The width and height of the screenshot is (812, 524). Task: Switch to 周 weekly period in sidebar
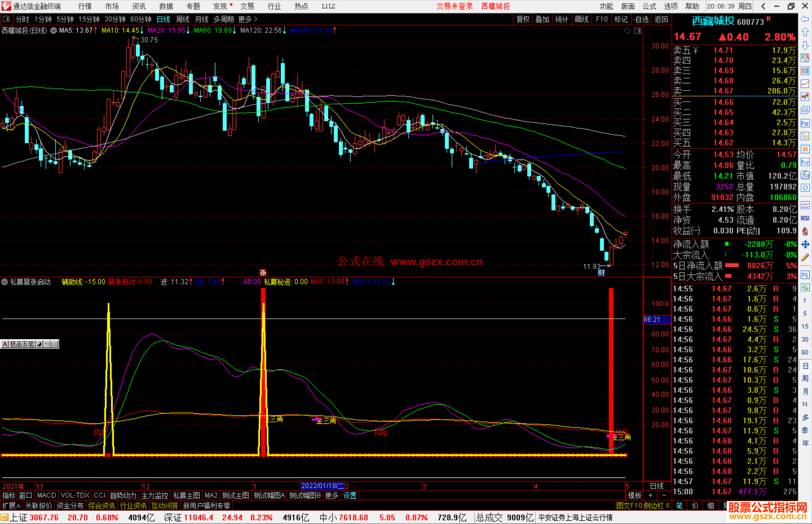point(805,379)
